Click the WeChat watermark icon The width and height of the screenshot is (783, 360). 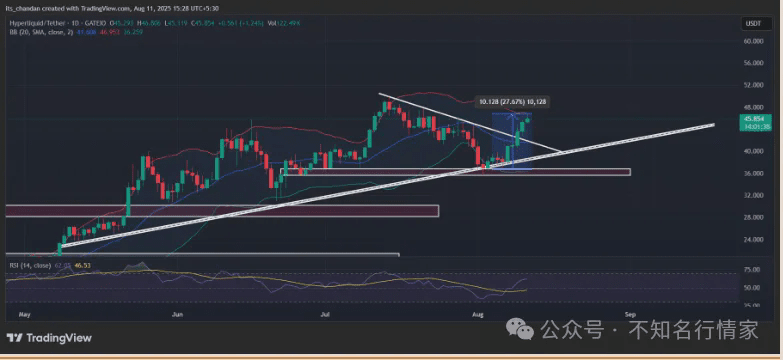tap(520, 330)
